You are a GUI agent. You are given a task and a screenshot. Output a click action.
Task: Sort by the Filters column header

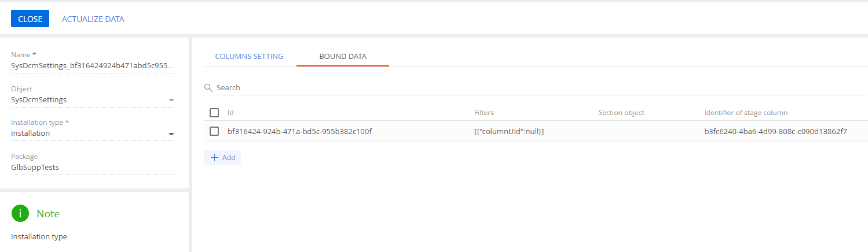(484, 113)
